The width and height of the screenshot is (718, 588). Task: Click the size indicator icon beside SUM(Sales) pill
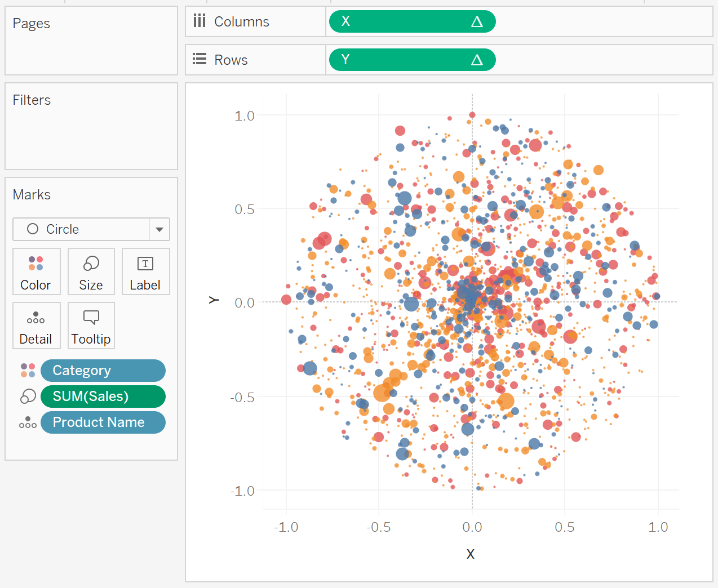pyautogui.click(x=28, y=396)
